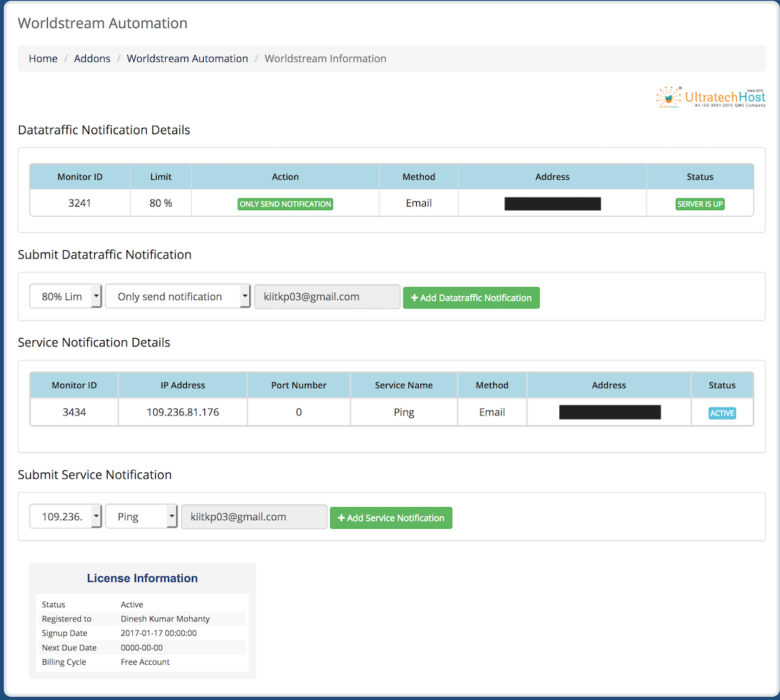Screen dimensions: 780x700
Task: Open the Ping service type dropdown
Action: (x=141, y=516)
